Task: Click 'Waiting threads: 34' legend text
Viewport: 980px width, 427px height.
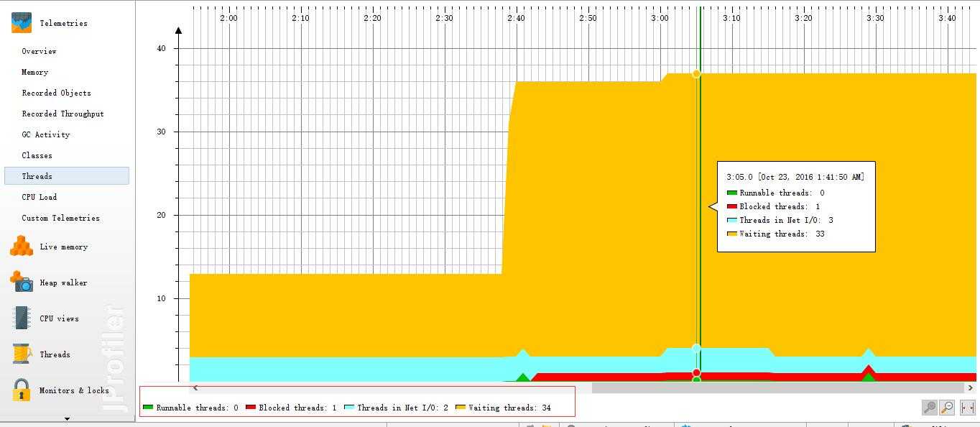Action: pos(509,408)
